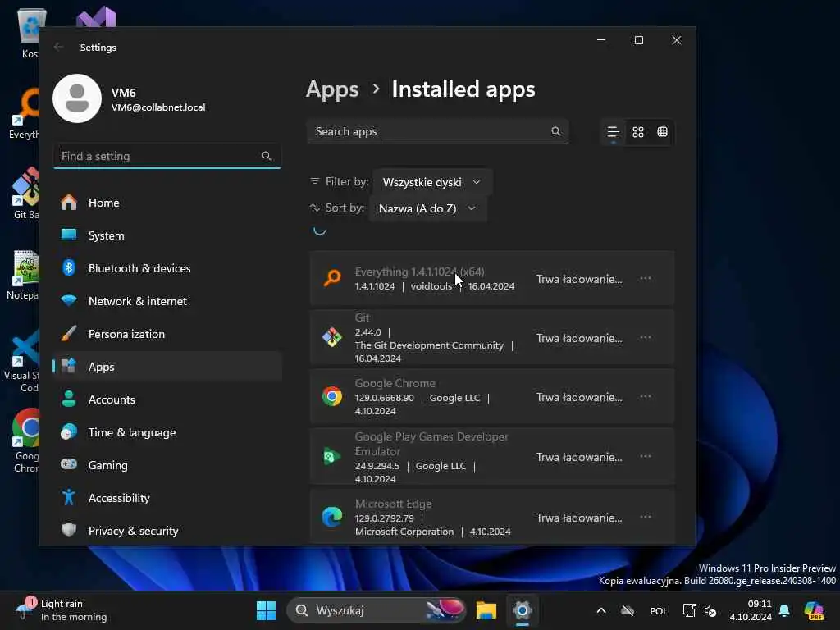840x630 pixels.
Task: Click the Google Chrome app name
Action: (395, 383)
